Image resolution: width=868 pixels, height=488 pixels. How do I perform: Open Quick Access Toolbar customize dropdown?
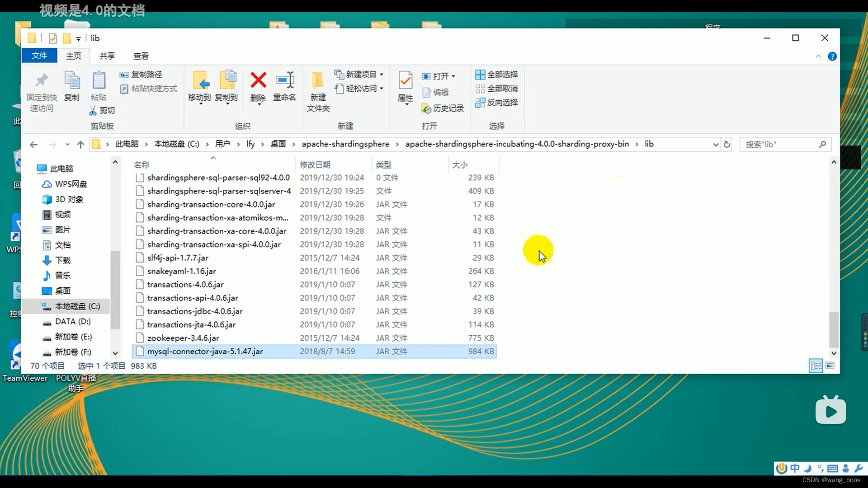pos(78,39)
